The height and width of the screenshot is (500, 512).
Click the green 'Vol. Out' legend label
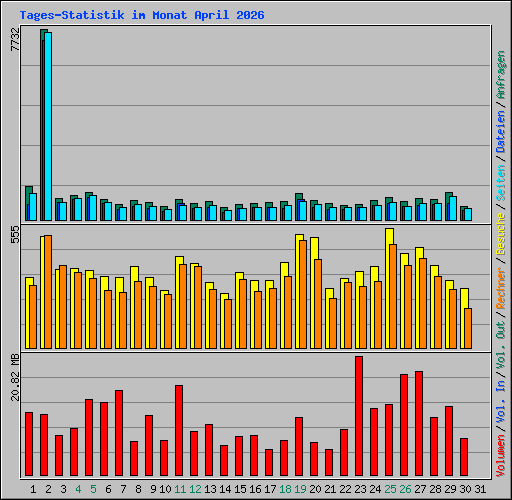point(501,345)
